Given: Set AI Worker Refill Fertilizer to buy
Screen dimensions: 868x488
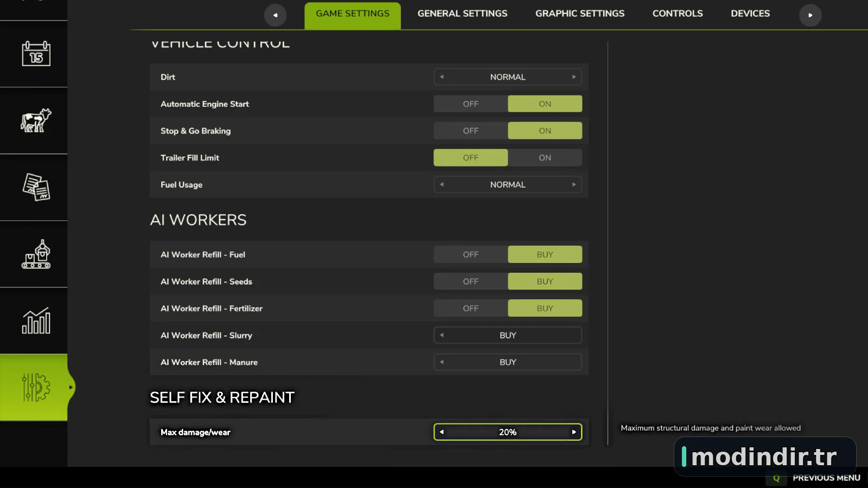Looking at the screenshot, I should tap(545, 308).
